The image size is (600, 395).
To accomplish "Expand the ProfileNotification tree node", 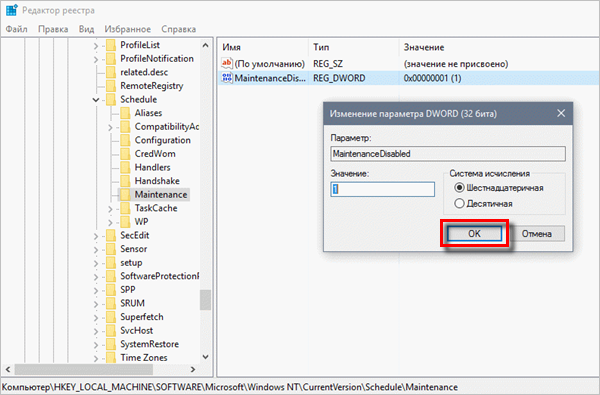I will pos(96,59).
